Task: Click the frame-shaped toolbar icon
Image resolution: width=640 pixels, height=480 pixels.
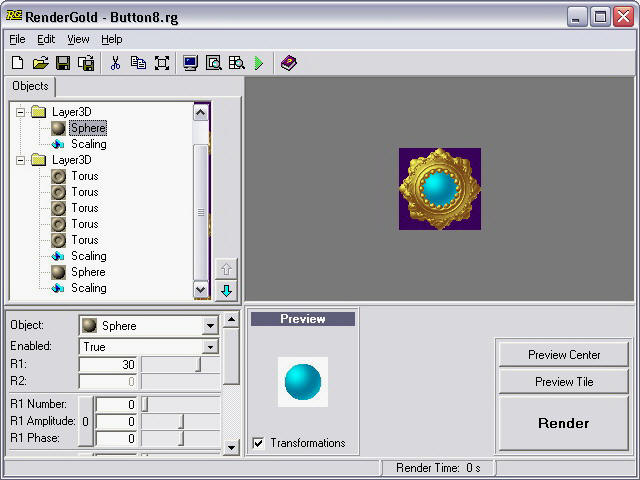Action: click(162, 63)
